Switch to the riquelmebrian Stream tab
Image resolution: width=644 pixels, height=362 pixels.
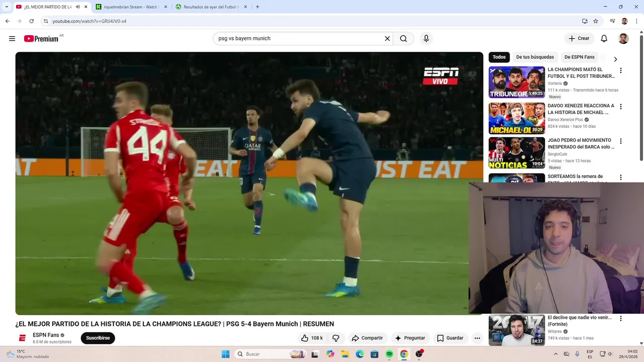click(130, 7)
